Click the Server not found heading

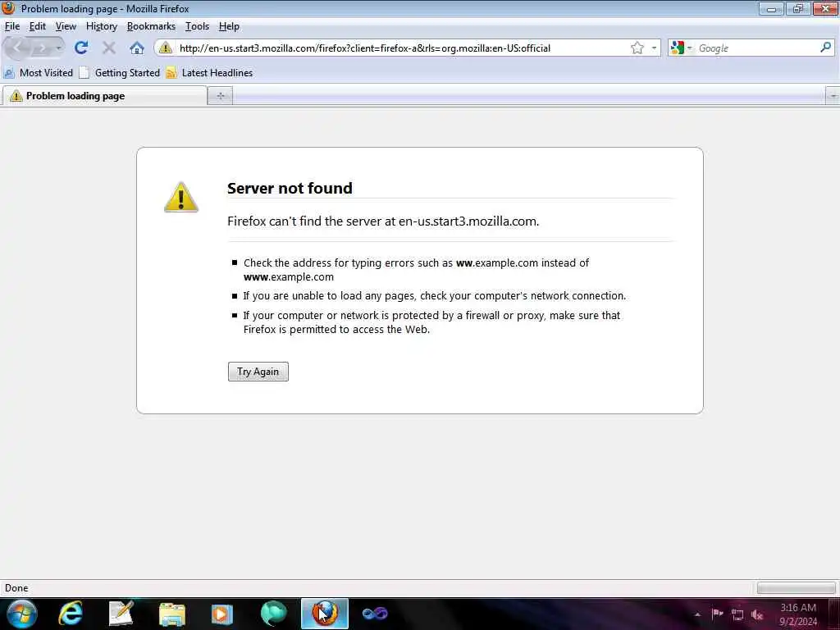coord(290,188)
